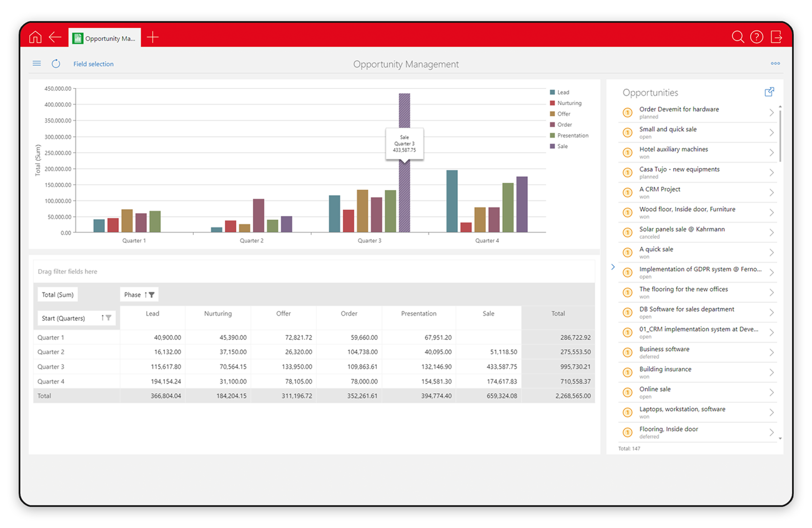812x528 pixels.
Task: Open a new tab with plus icon
Action: [152, 37]
